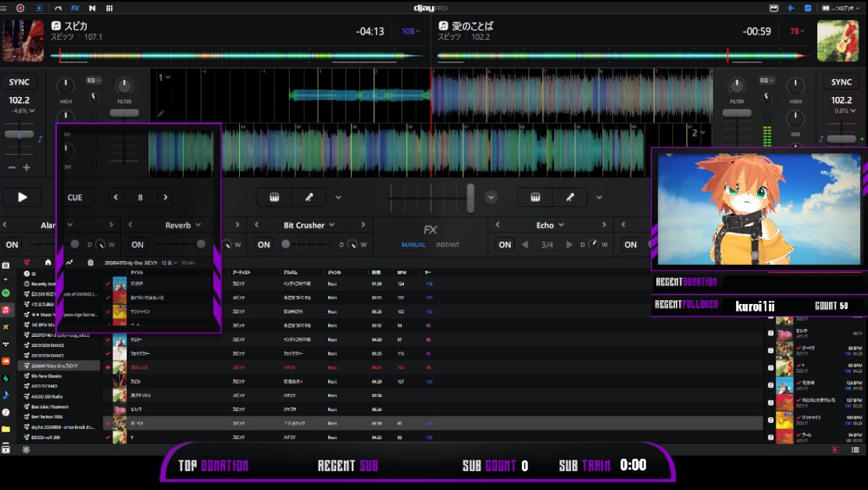This screenshot has width=868, height=490.
Task: Open the iTunes source in library sidebar
Action: [5, 413]
